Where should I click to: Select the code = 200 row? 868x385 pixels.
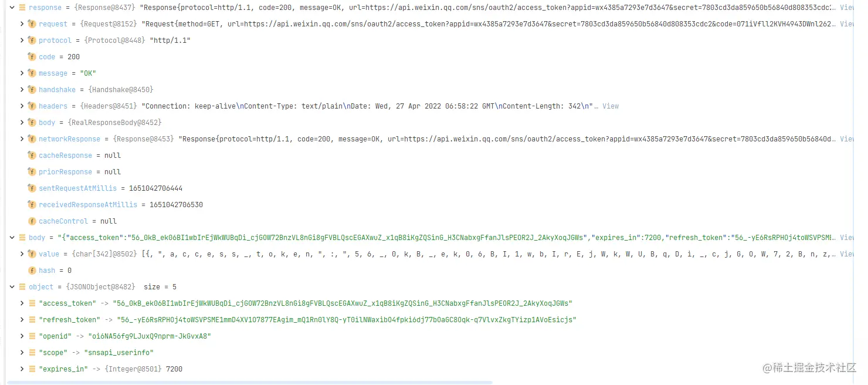click(x=430, y=57)
